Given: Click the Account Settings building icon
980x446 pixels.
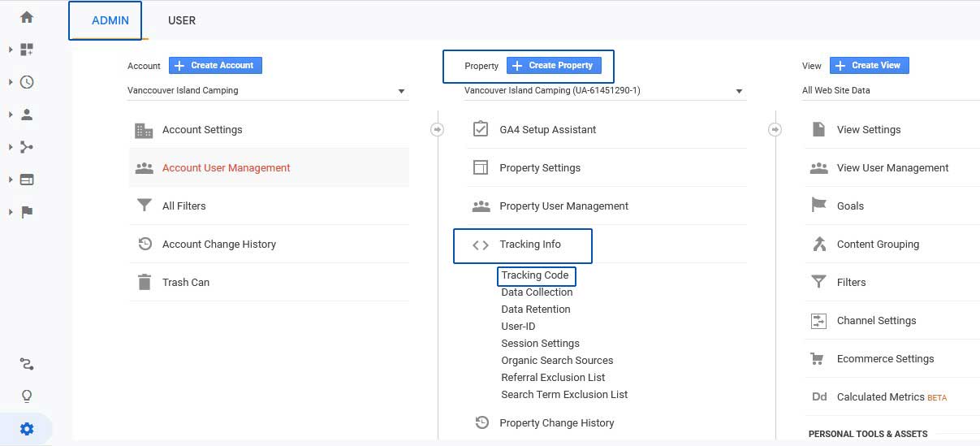Looking at the screenshot, I should pos(144,130).
